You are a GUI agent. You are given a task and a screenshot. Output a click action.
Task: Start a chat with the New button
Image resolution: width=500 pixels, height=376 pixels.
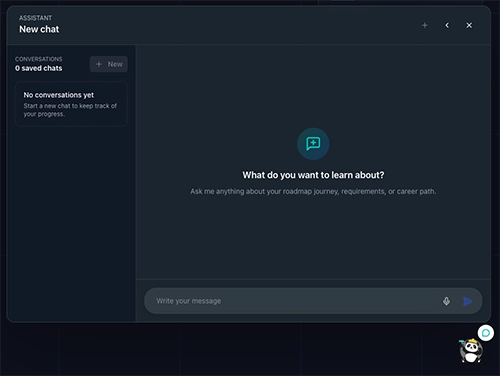(109, 64)
